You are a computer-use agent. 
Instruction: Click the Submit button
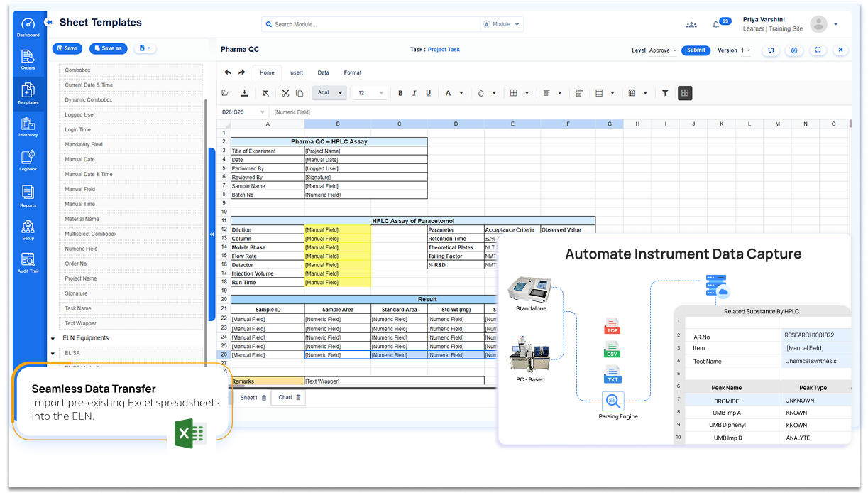pyautogui.click(x=696, y=50)
